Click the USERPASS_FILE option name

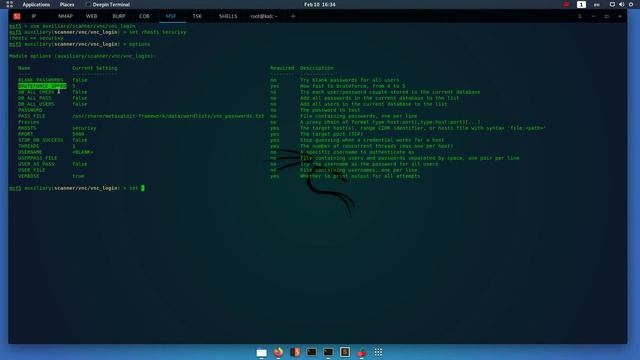(x=38, y=158)
